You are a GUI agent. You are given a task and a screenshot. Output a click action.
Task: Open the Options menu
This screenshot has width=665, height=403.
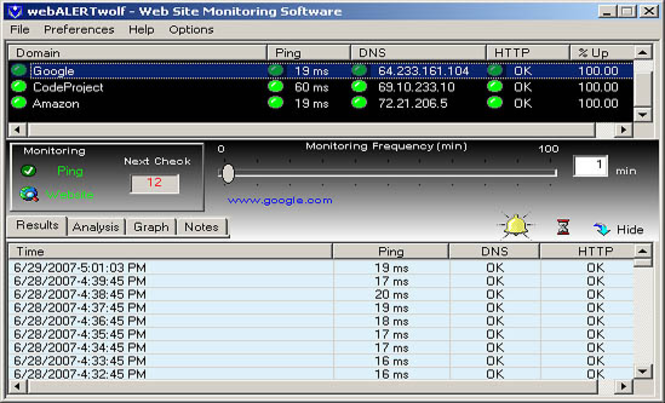tap(191, 30)
